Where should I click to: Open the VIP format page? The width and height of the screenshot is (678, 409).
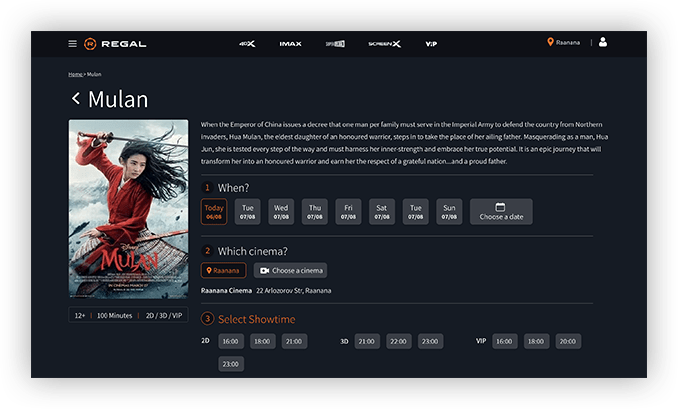tap(431, 44)
